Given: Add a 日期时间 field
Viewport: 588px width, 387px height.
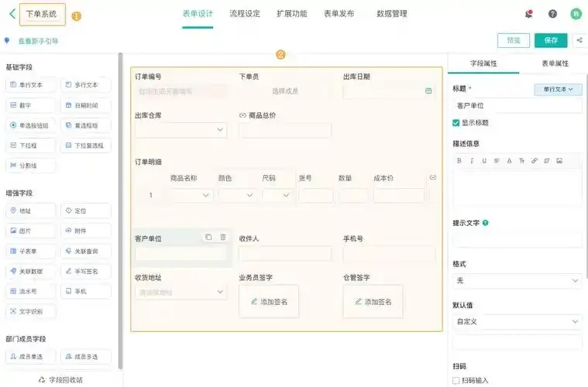Looking at the screenshot, I should [86, 105].
